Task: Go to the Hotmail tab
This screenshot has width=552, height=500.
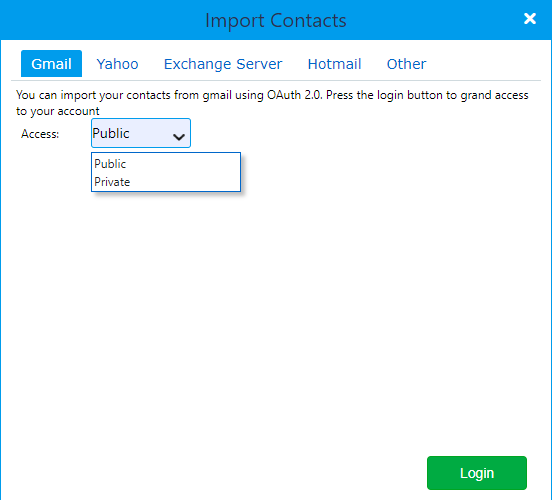Action: pos(334,64)
